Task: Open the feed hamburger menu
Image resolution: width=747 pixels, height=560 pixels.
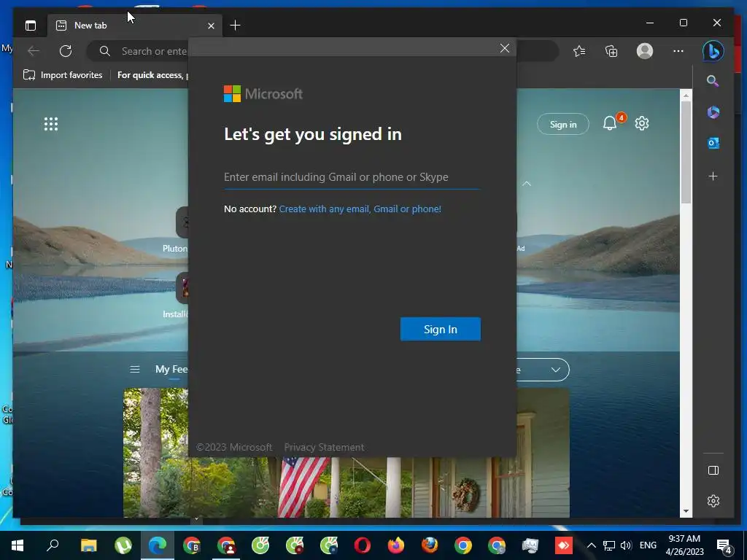Action: pyautogui.click(x=135, y=370)
